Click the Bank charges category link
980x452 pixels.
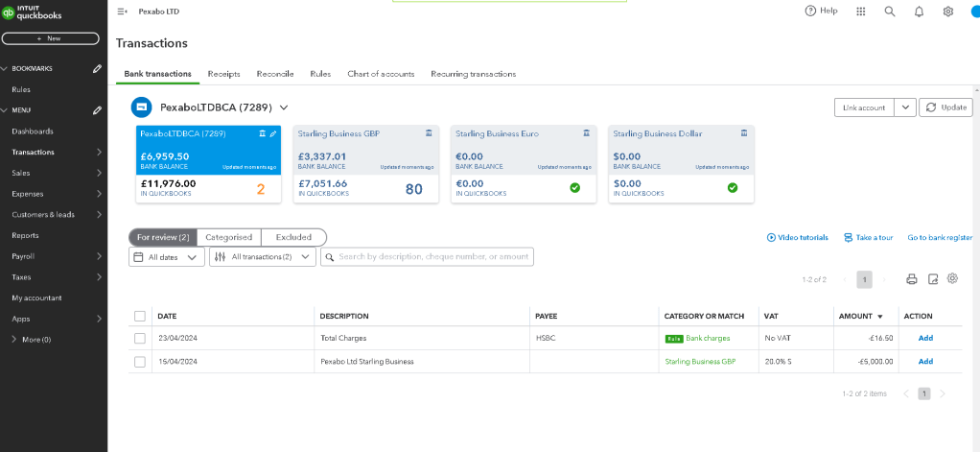coord(708,338)
